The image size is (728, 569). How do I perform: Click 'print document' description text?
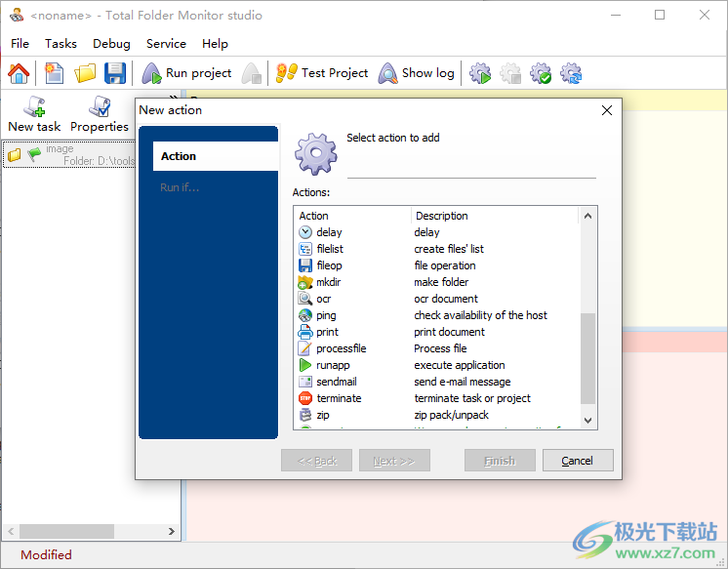[449, 332]
